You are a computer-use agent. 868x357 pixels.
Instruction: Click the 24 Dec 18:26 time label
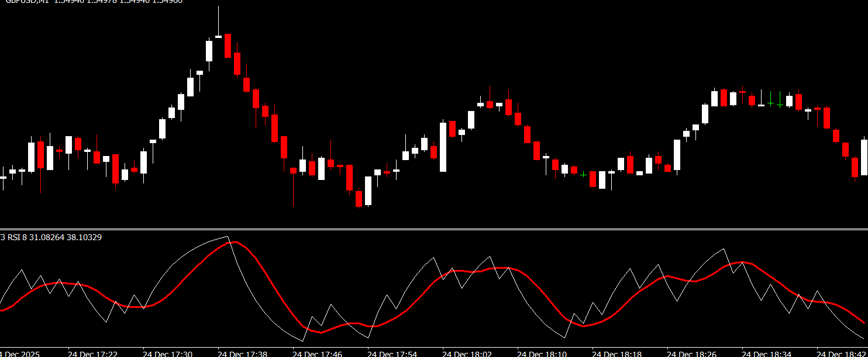(x=691, y=353)
